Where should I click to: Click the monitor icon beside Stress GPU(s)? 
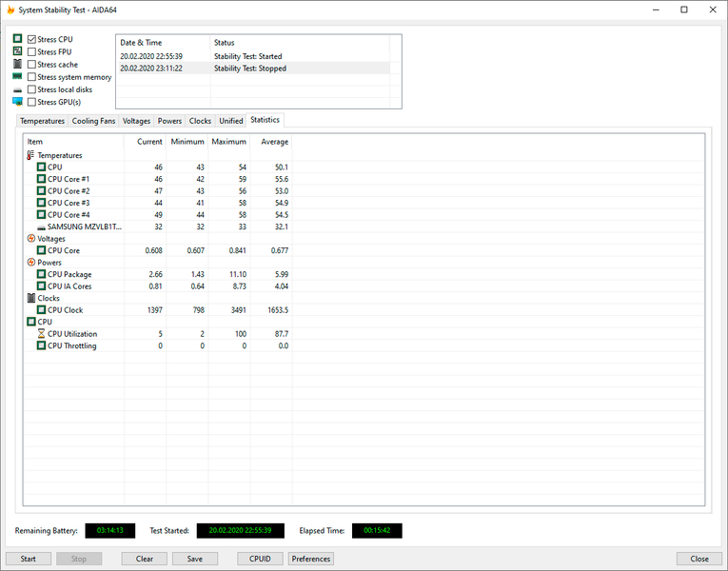[18, 102]
